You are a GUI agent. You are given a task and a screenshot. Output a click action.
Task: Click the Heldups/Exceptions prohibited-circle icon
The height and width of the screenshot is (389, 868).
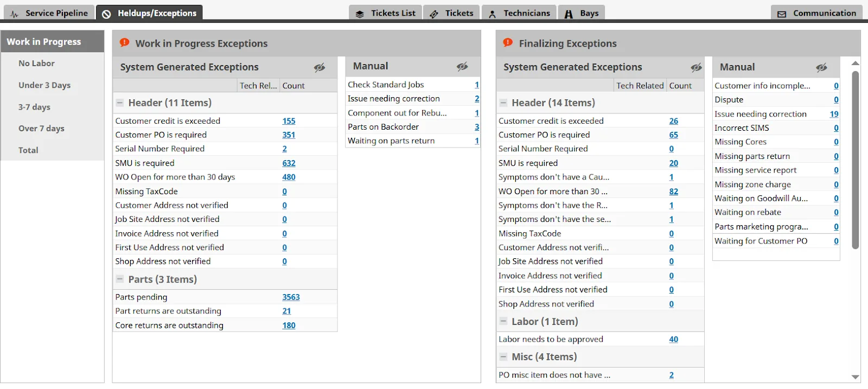click(107, 14)
